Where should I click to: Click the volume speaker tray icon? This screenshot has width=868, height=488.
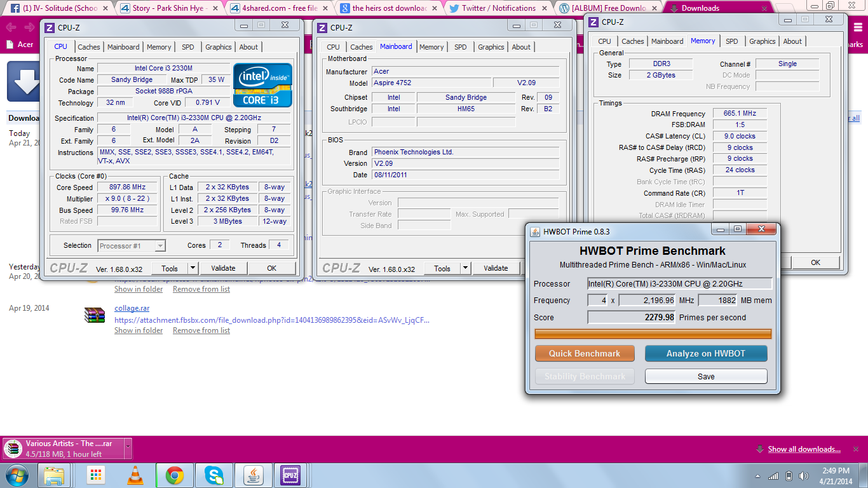pyautogui.click(x=803, y=476)
